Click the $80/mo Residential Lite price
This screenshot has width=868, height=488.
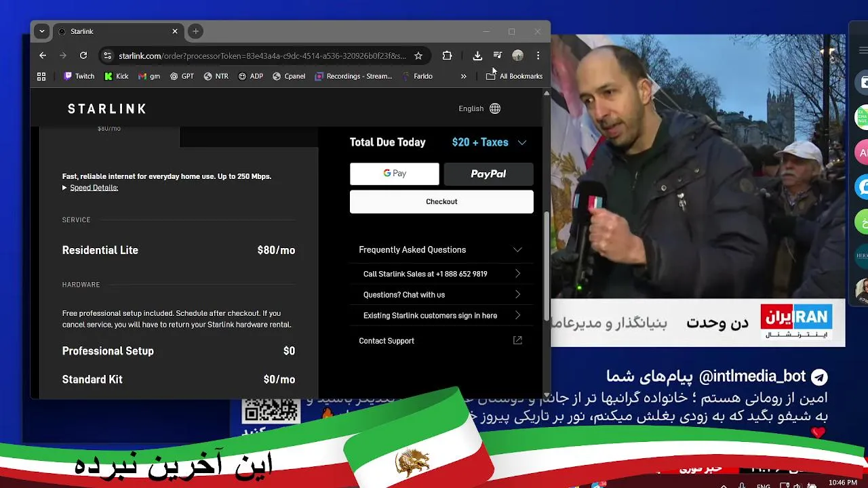276,250
